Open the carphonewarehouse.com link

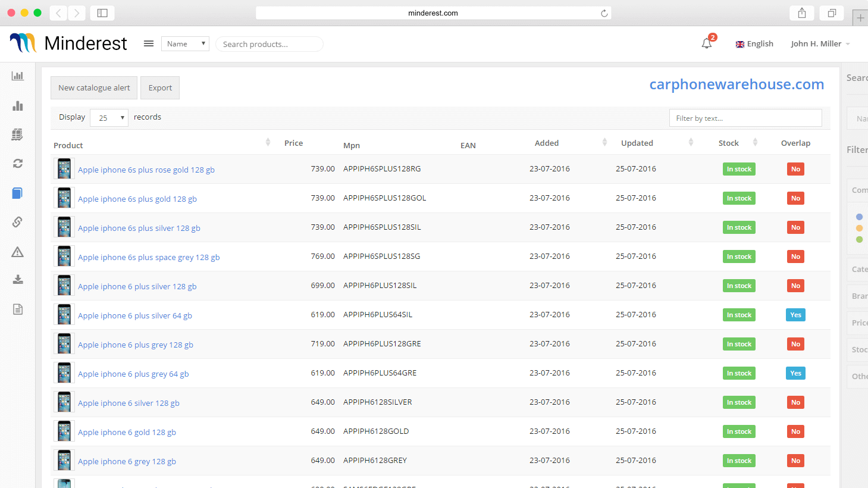pyautogui.click(x=737, y=85)
